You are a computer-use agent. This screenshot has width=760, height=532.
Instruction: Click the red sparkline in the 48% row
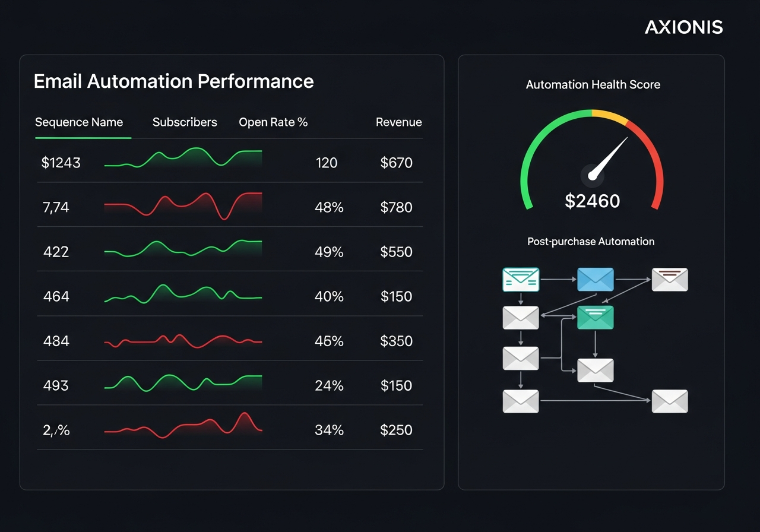[x=182, y=206]
